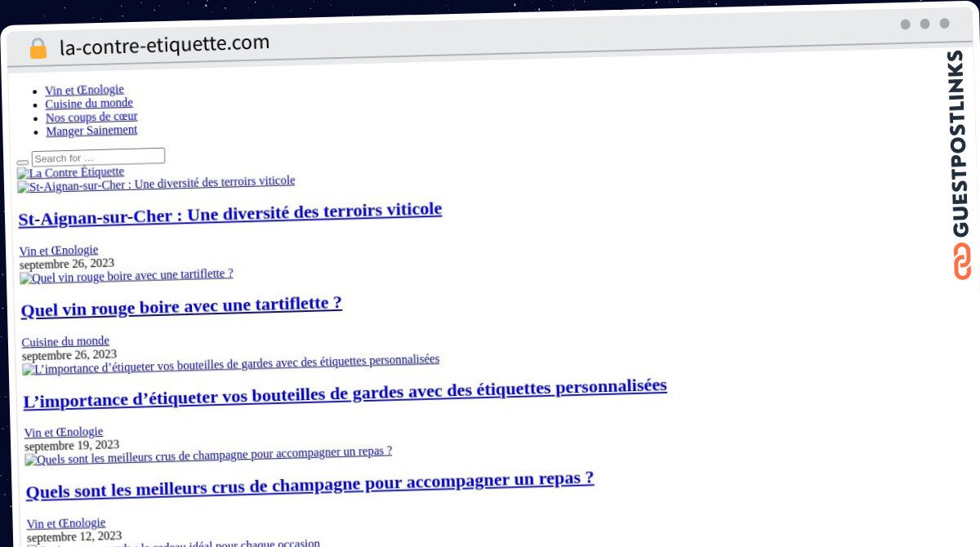
Task: Click Cuisine du monde category under tartiflette article
Action: tap(65, 341)
